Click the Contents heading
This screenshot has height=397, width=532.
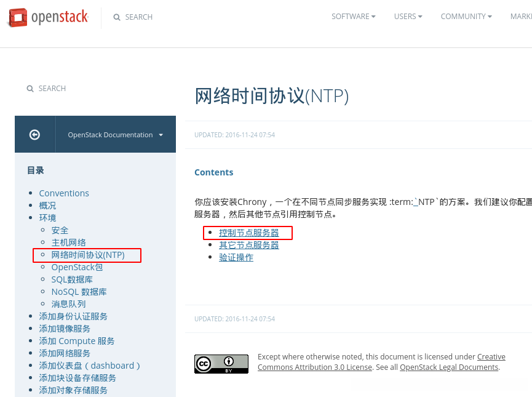[214, 172]
